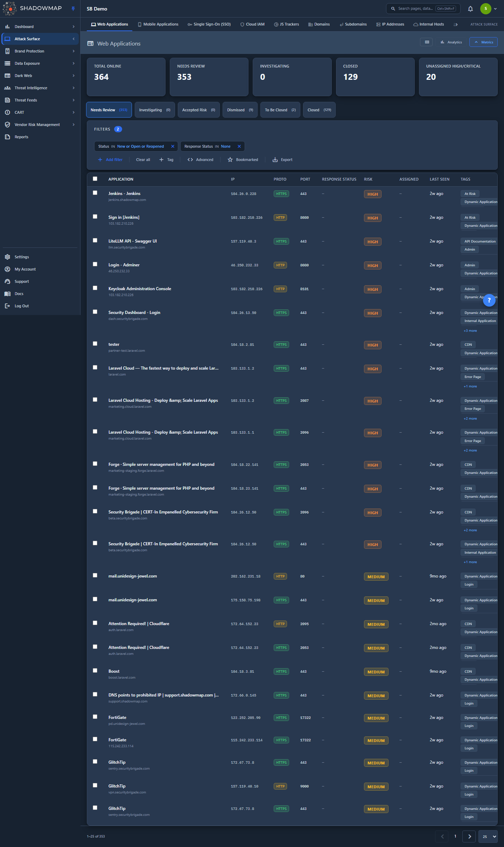Click the Support headset icon
Viewport: 504px width, 847px height.
(7, 281)
